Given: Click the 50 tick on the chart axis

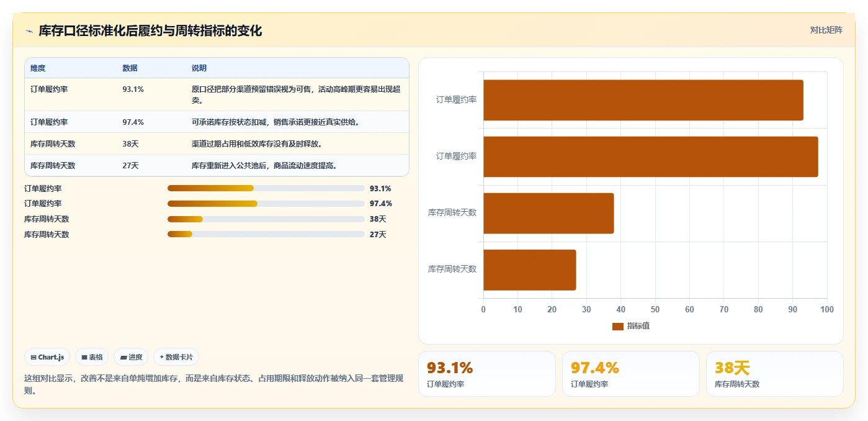Looking at the screenshot, I should 655,309.
